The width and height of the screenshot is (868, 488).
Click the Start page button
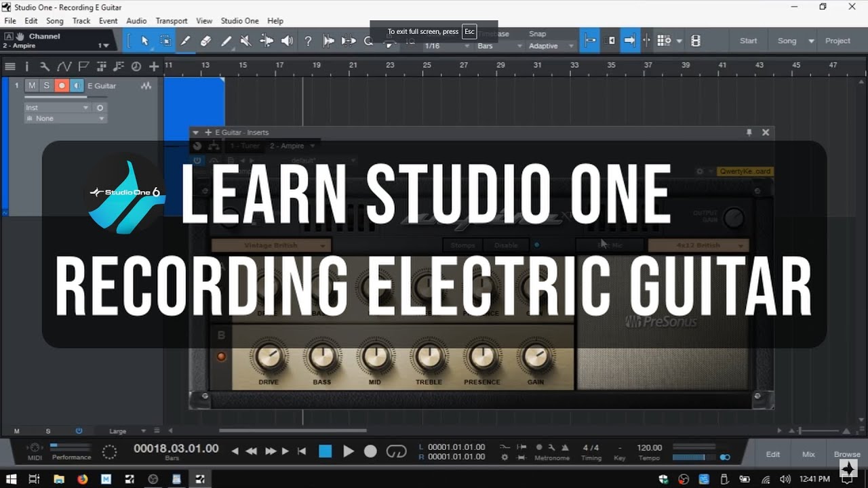click(749, 41)
